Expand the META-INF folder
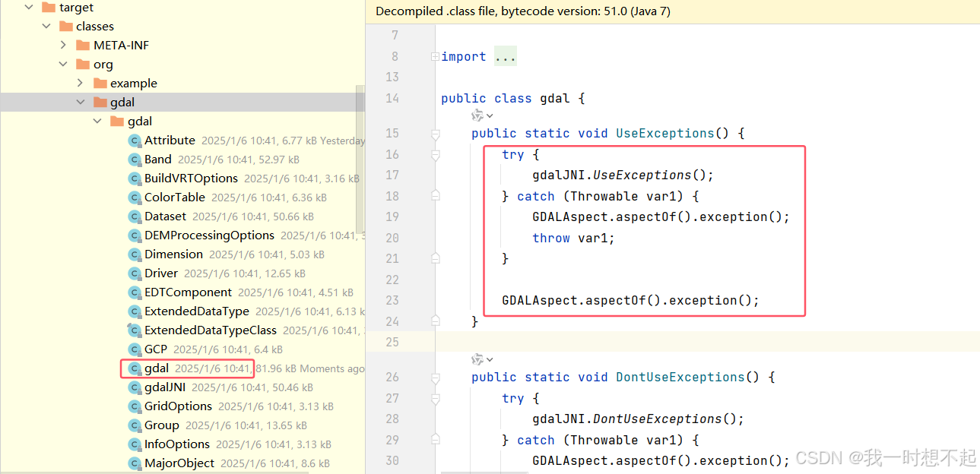Viewport: 980px width, 474px height. 63,45
